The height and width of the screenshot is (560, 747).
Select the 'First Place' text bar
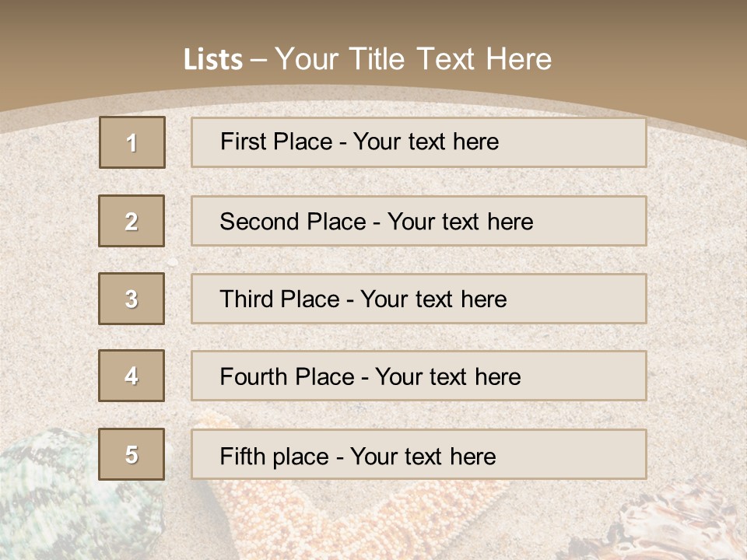[x=419, y=142]
